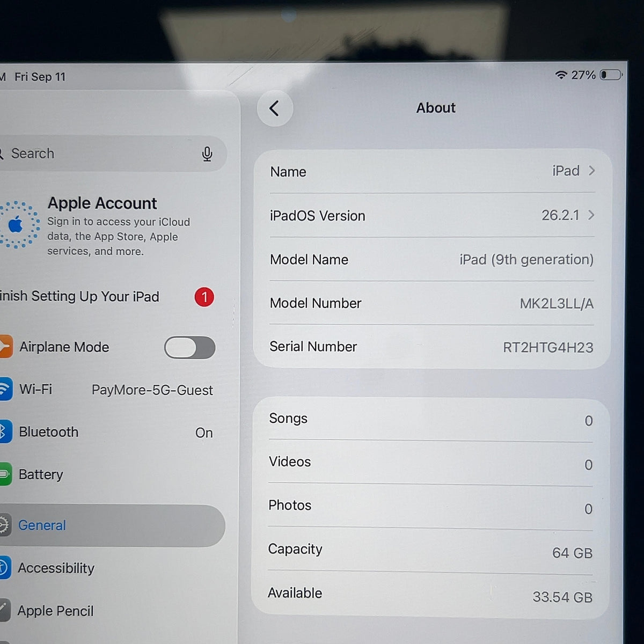The height and width of the screenshot is (644, 644).
Task: Tap the Songs row
Action: [431, 419]
